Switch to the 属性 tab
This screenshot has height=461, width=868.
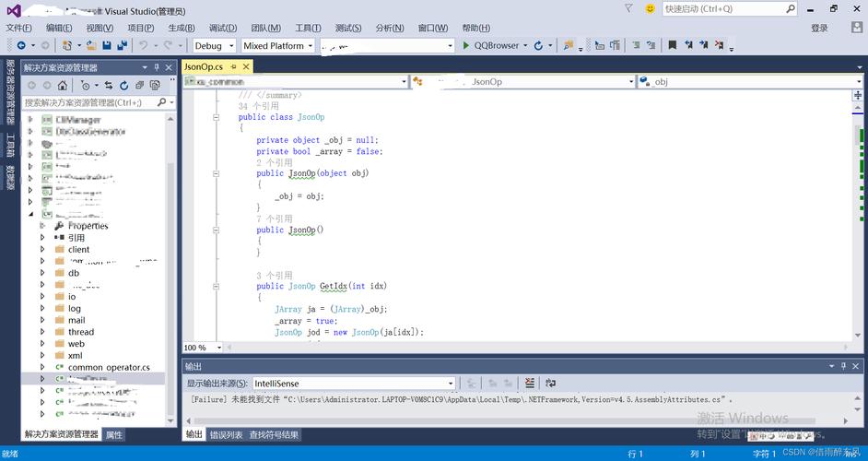113,435
